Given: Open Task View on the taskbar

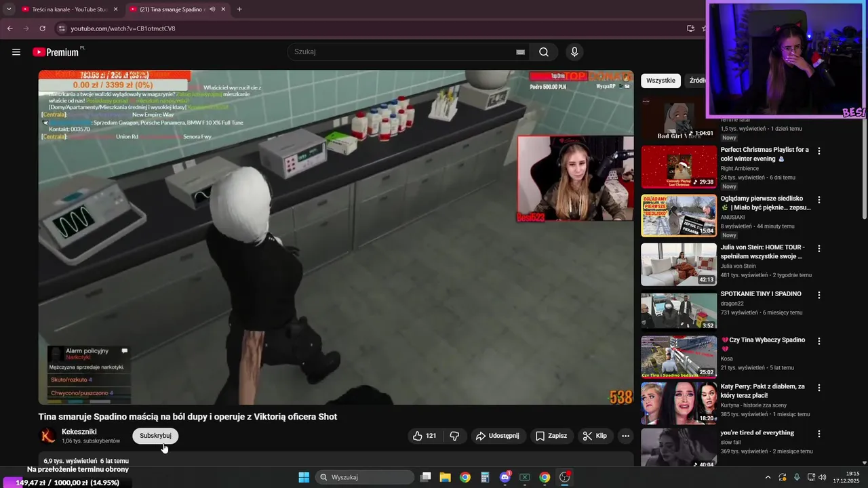Looking at the screenshot, I should tap(425, 477).
